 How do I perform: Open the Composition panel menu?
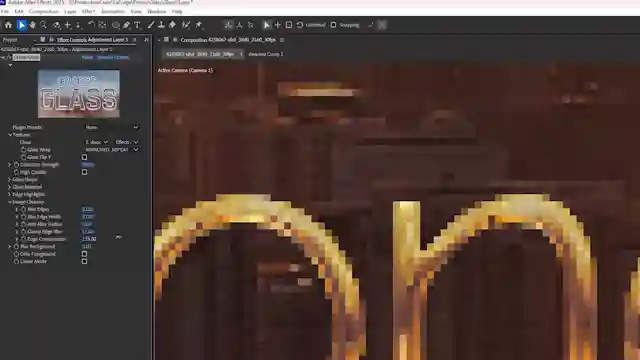pyautogui.click(x=282, y=40)
